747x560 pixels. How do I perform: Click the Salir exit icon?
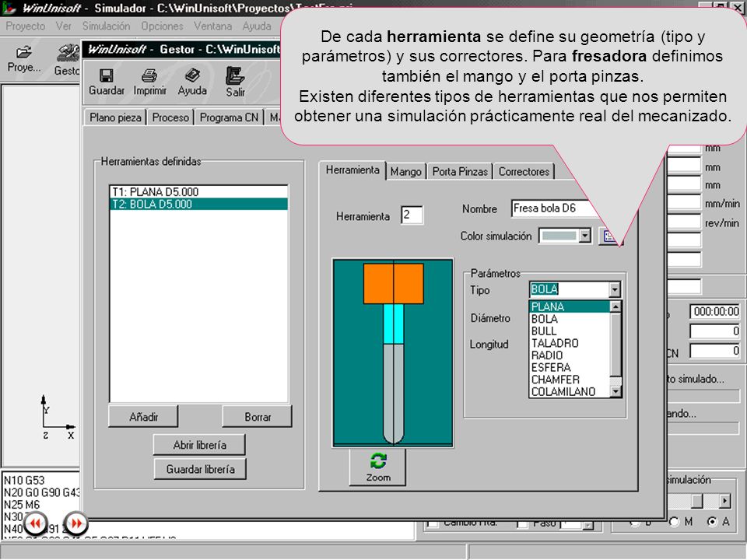tap(235, 76)
